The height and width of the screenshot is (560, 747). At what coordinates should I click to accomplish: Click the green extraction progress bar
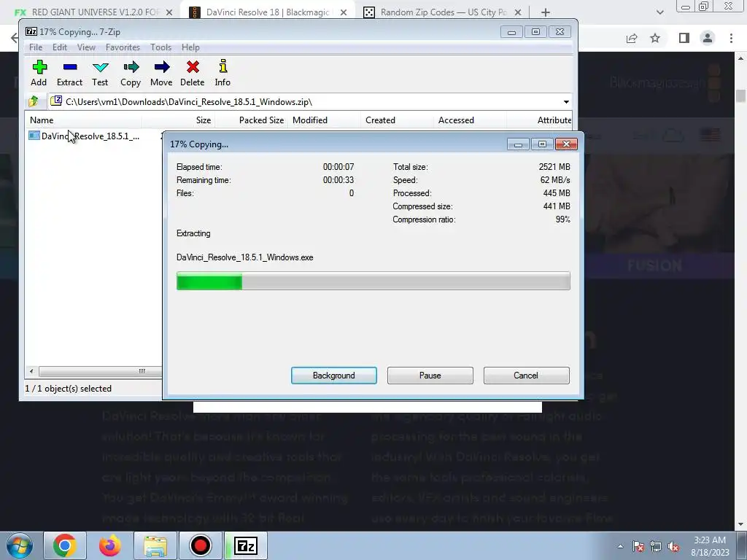(x=373, y=281)
